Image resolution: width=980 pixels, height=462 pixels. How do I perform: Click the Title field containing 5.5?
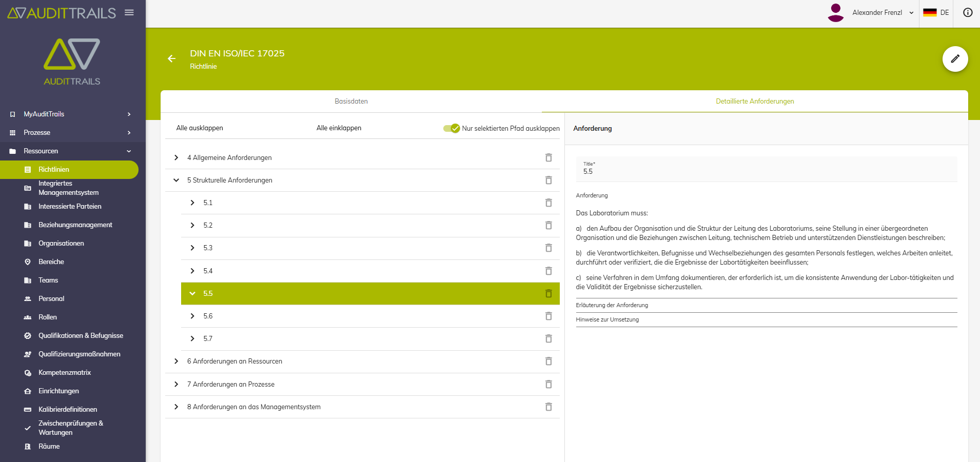[767, 169]
